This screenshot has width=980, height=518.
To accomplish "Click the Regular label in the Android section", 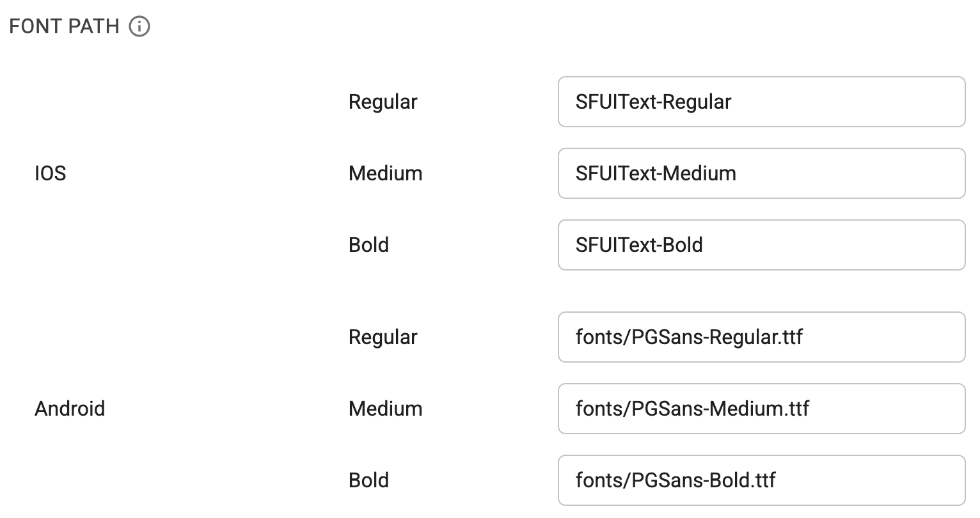I will point(383,337).
